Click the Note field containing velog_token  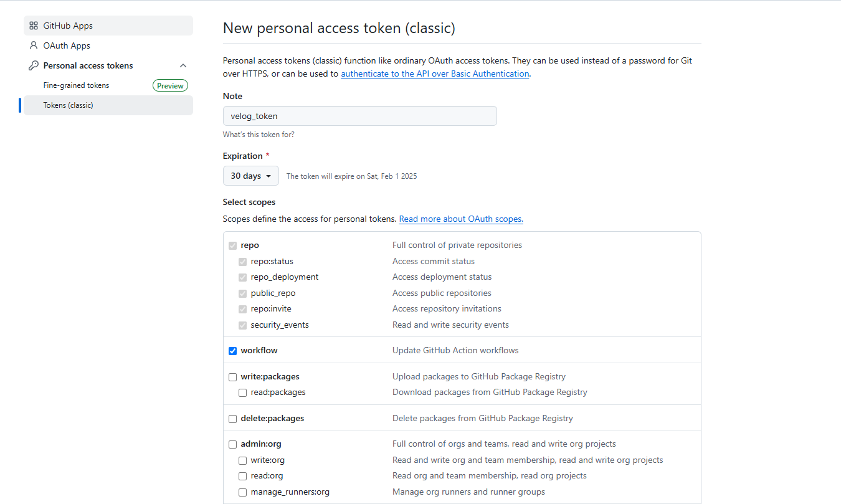tap(360, 116)
